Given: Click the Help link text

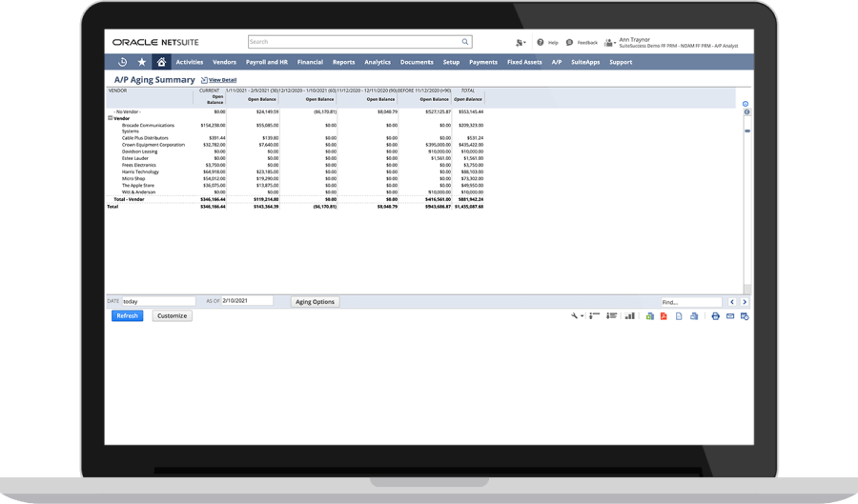Looking at the screenshot, I should [553, 43].
